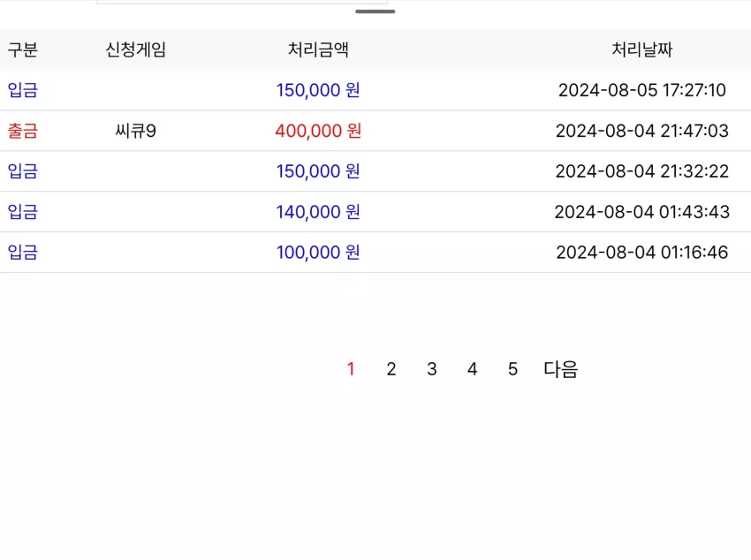Click the 신청게임 column header
Image resolution: width=751 pixels, height=560 pixels.
135,49
